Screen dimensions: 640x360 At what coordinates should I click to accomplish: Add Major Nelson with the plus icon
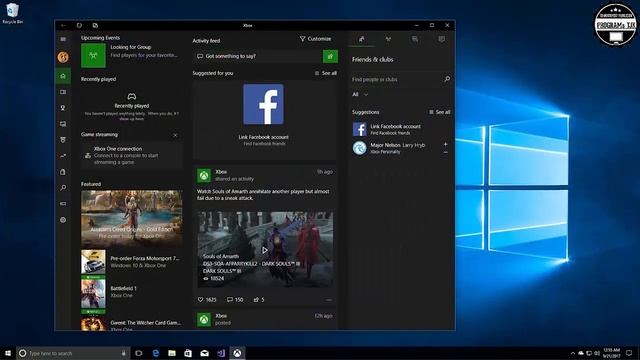pos(445,144)
